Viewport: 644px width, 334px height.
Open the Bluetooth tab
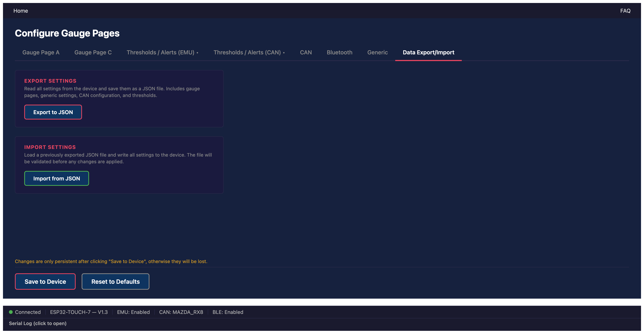click(340, 53)
